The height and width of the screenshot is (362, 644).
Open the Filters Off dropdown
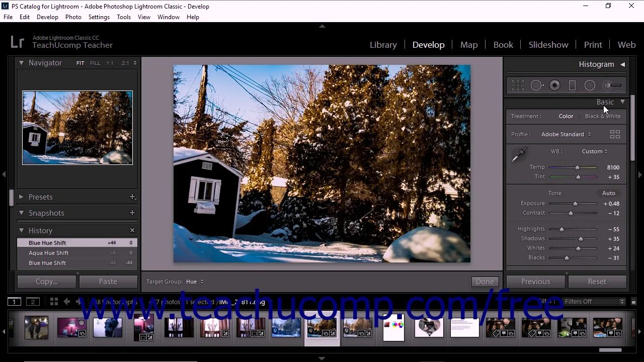594,302
